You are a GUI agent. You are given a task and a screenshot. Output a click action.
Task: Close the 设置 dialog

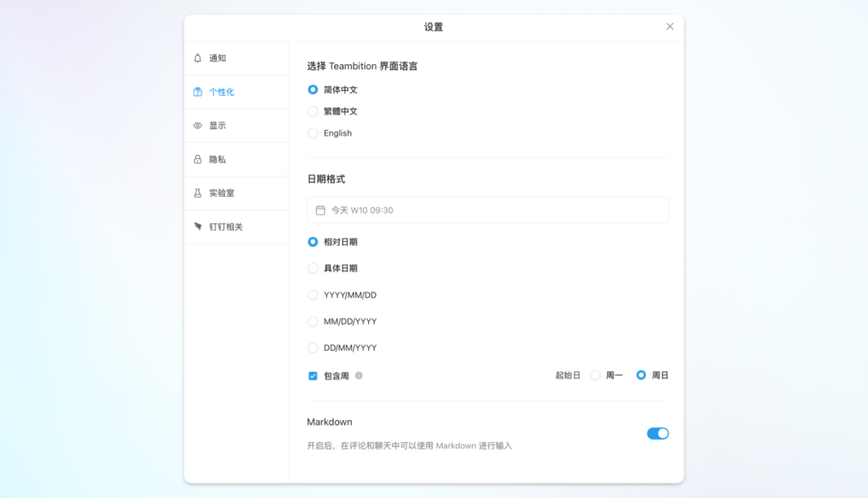(669, 27)
